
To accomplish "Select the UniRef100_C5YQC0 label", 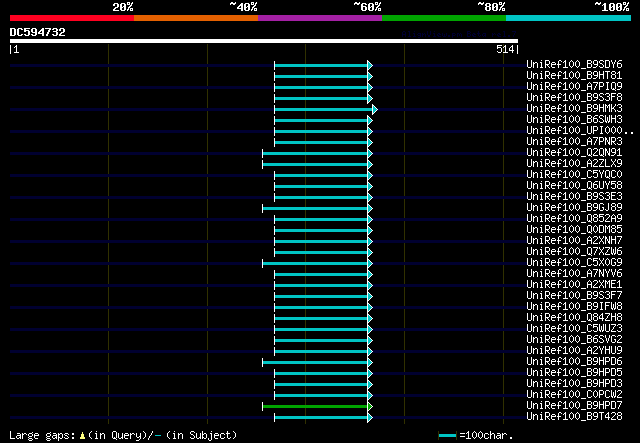I will 574,175.
